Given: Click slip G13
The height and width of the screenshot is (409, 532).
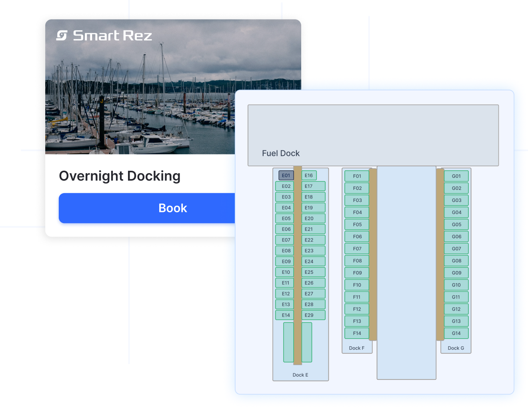Looking at the screenshot, I should (x=456, y=321).
